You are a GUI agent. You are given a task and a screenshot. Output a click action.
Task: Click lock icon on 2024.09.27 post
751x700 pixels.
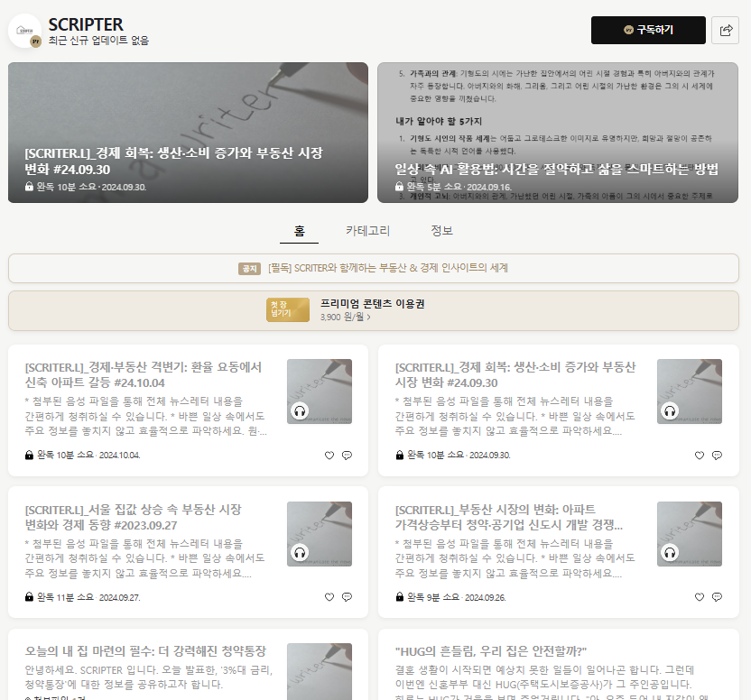click(29, 596)
